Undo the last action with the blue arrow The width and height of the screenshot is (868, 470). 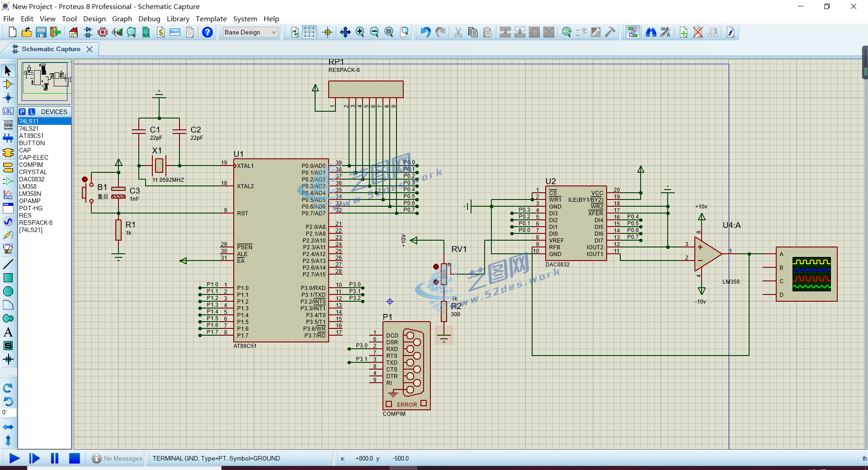pos(425,32)
